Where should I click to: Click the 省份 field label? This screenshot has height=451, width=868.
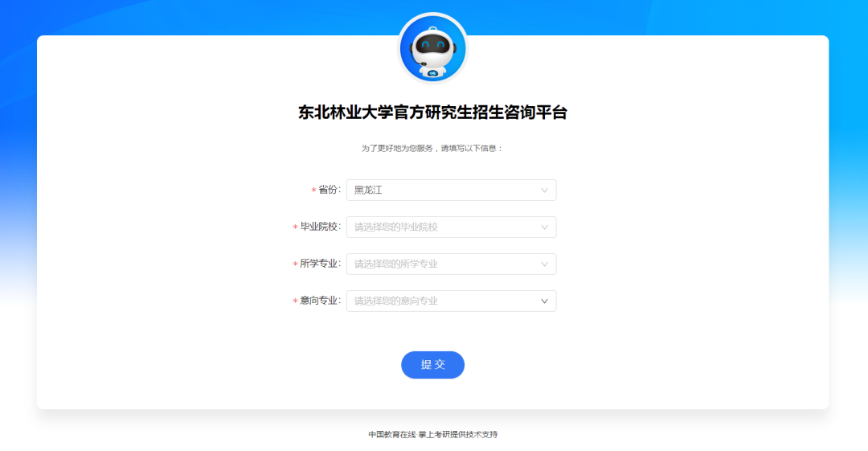tap(330, 190)
